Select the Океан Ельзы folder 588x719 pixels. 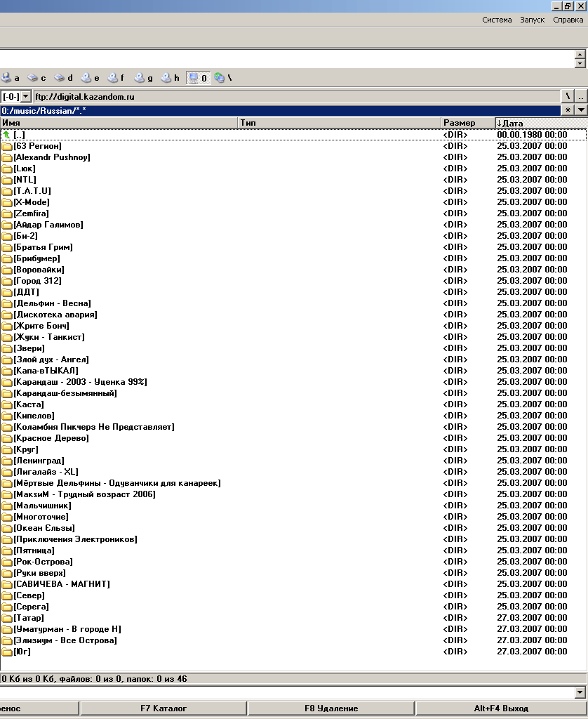[293, 528]
